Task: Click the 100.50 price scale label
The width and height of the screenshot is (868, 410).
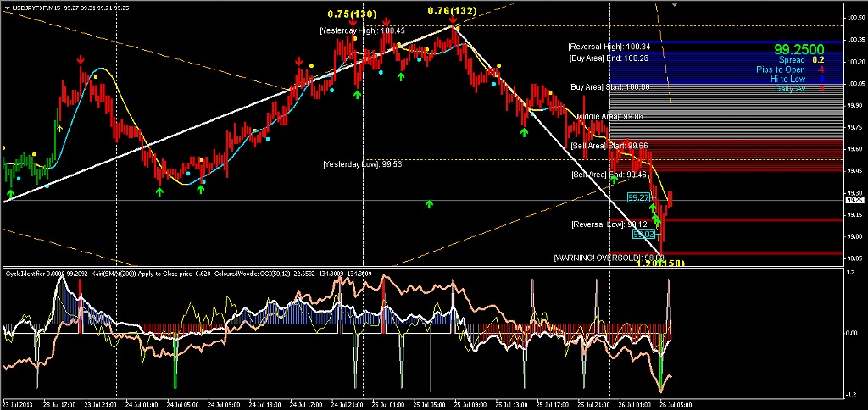Action: click(x=855, y=19)
